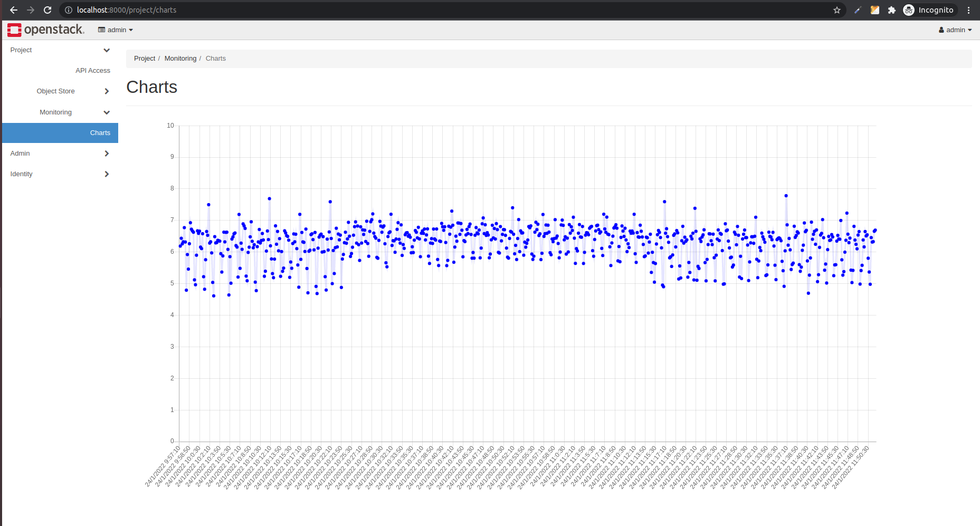
Task: Open the browser three-dot menu
Action: point(969,10)
